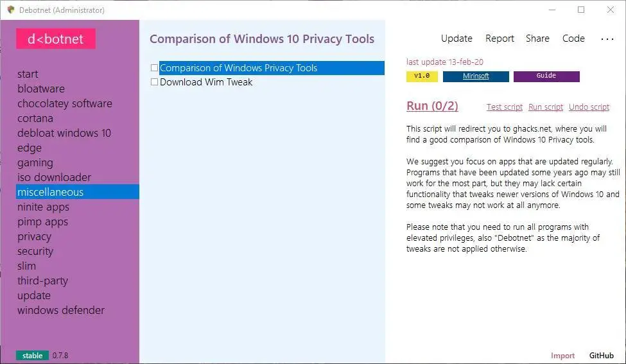Minimize the Debotnet window
626x364 pixels.
point(552,10)
